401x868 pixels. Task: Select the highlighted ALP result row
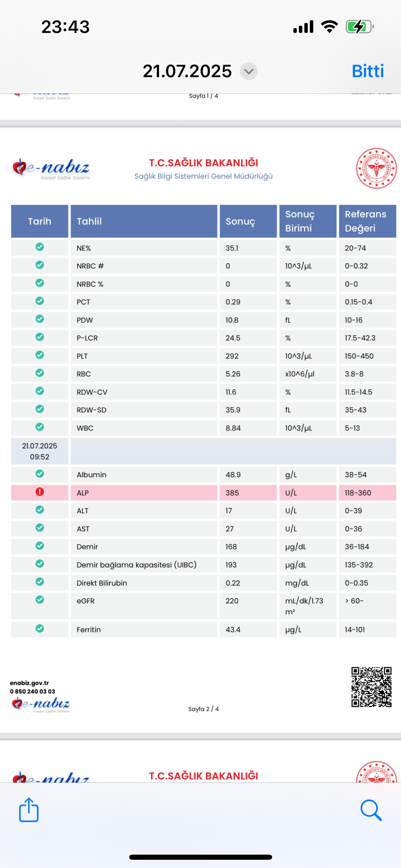coord(204,493)
